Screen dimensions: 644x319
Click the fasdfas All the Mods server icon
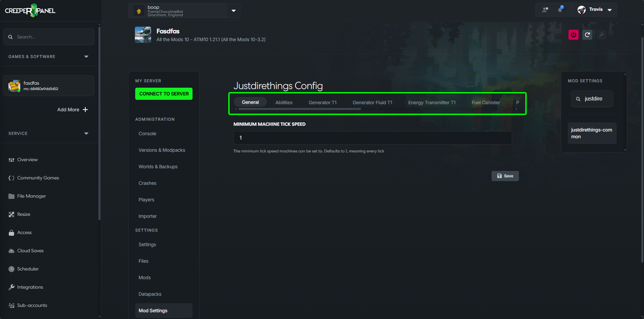[x=14, y=86]
